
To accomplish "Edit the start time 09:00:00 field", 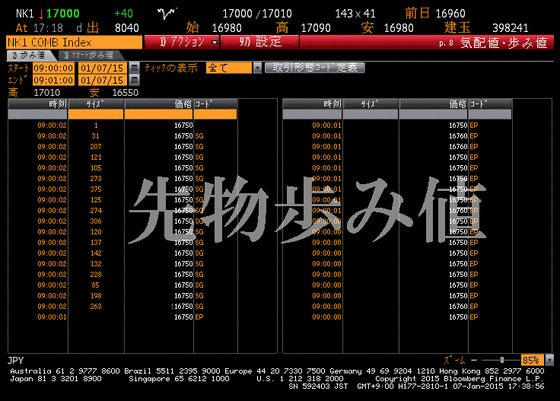I will pyautogui.click(x=54, y=68).
